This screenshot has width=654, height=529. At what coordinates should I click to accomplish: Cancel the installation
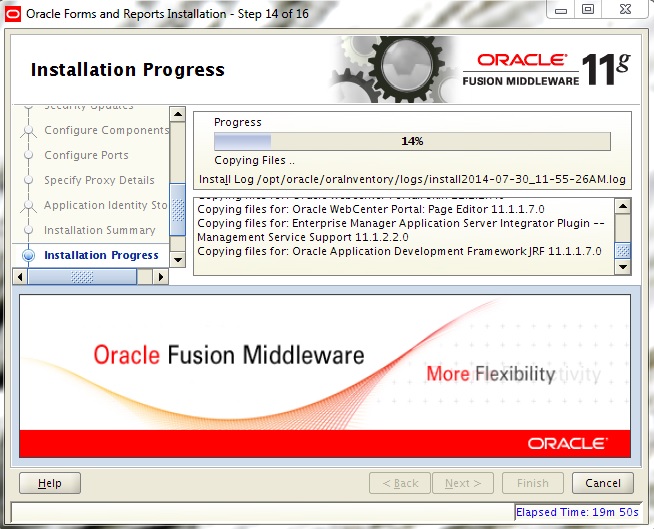click(x=602, y=483)
